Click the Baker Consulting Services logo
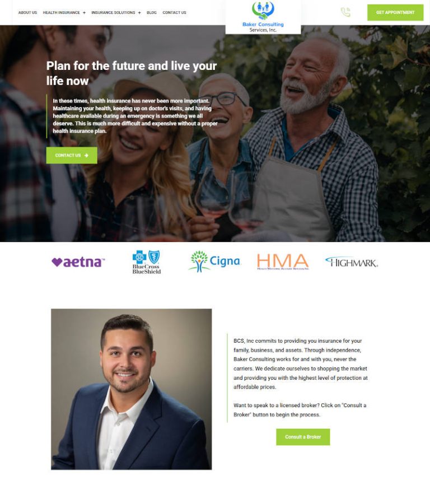 coord(263,17)
